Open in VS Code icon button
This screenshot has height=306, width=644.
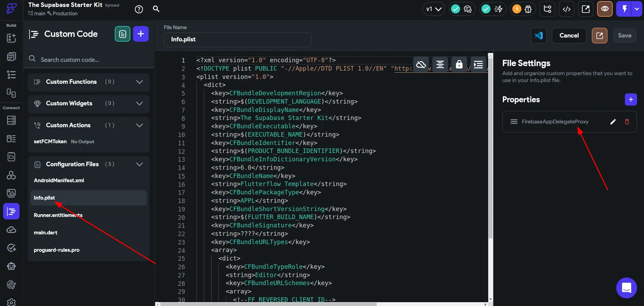pyautogui.click(x=539, y=35)
